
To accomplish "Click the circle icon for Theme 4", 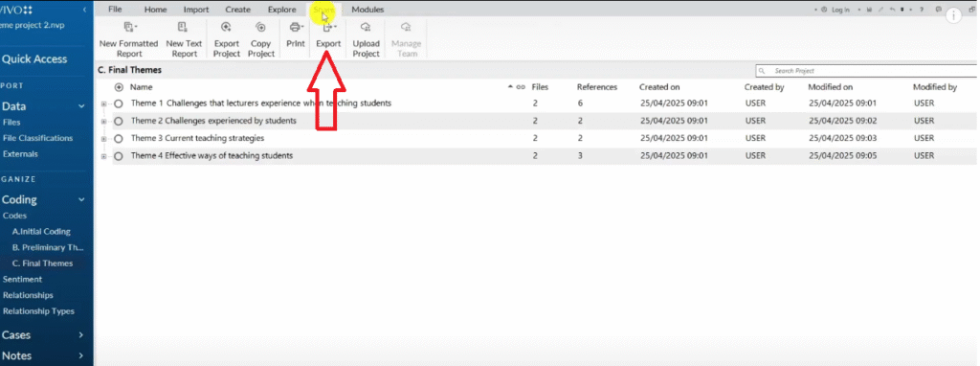I will [x=119, y=156].
